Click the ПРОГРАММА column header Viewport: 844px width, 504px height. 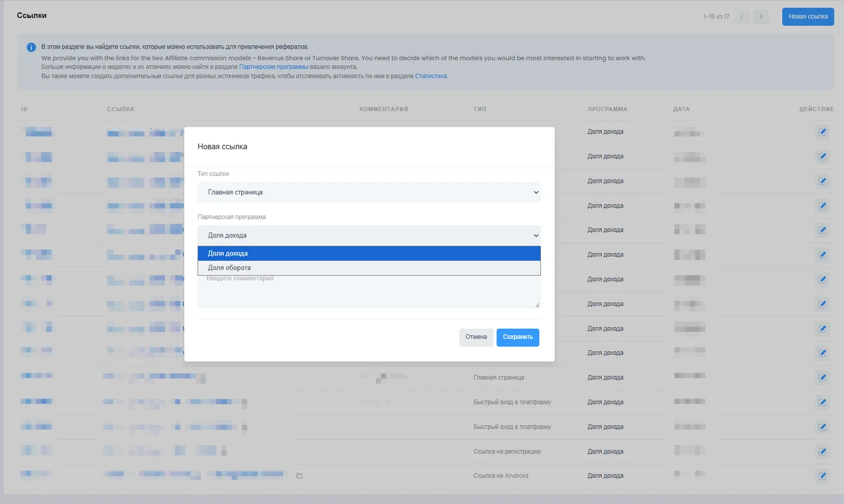(607, 109)
